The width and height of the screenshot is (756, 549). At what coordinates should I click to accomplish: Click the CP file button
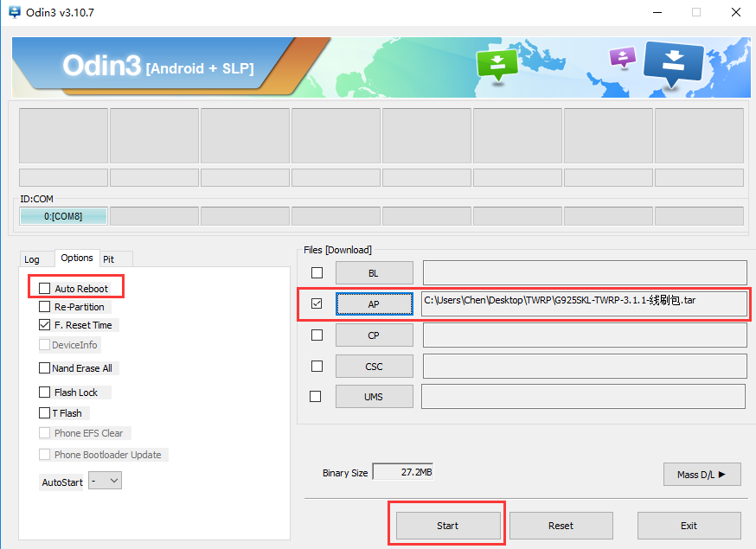point(375,335)
